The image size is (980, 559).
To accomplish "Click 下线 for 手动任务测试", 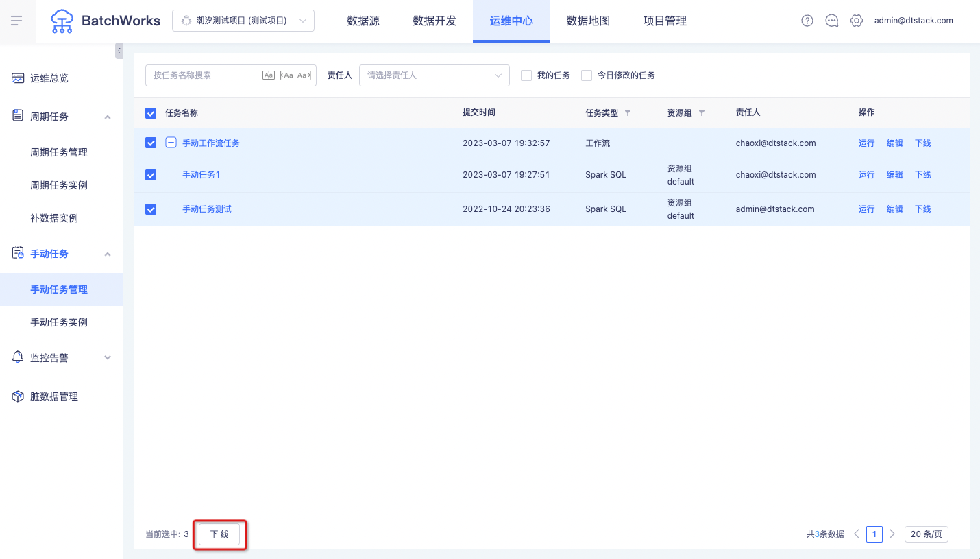I will 923,209.
